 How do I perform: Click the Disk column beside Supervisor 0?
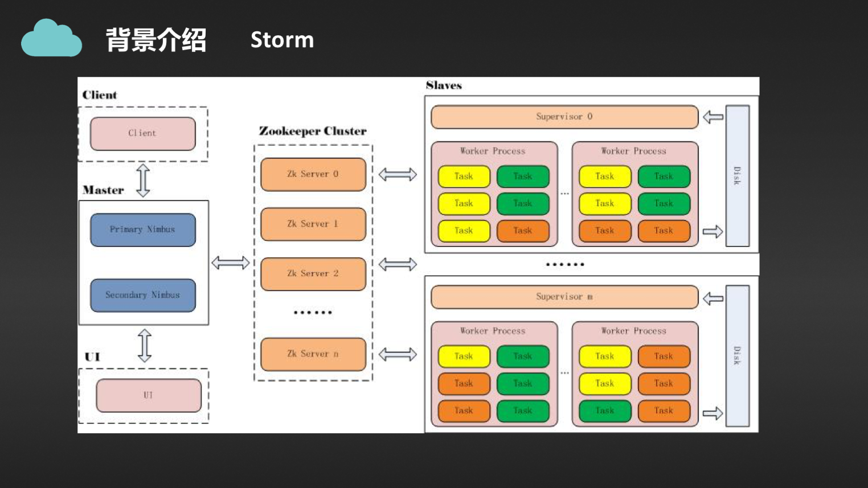(738, 176)
